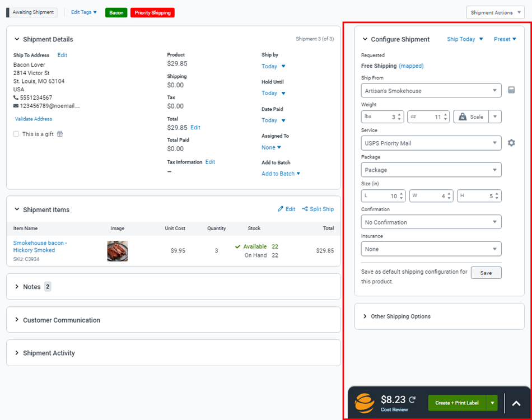Screen dimensions: 532x420
Task: Expand the Shipment Activity section
Action: pos(17,353)
